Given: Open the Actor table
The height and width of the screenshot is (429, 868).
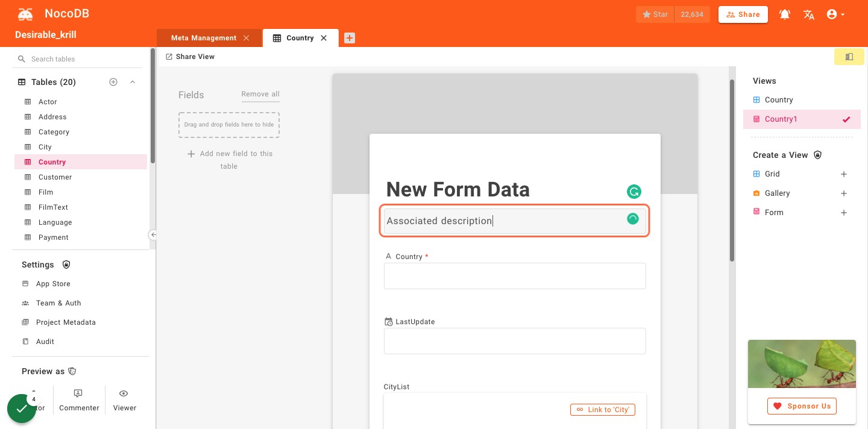Looking at the screenshot, I should pos(81,102).
